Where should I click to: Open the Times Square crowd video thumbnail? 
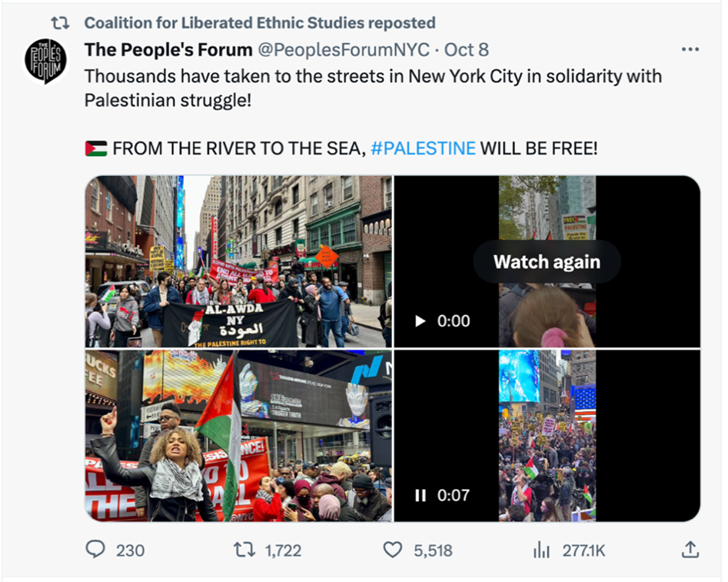point(547,436)
